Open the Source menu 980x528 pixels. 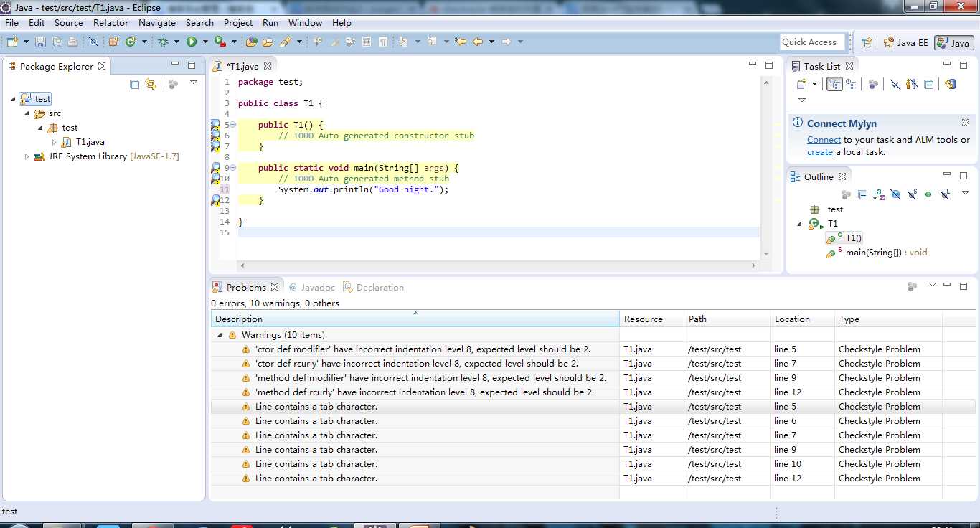click(69, 22)
